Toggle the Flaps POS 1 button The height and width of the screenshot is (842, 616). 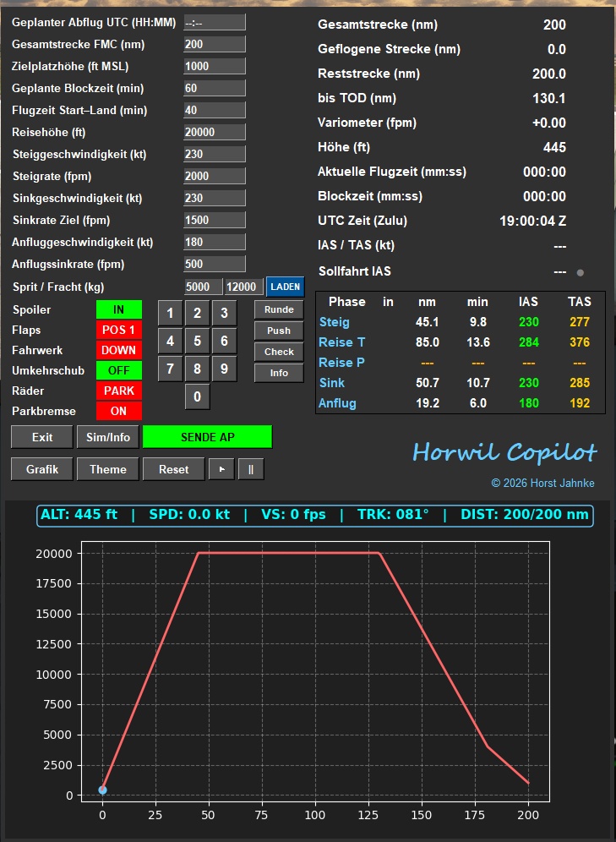pyautogui.click(x=118, y=330)
